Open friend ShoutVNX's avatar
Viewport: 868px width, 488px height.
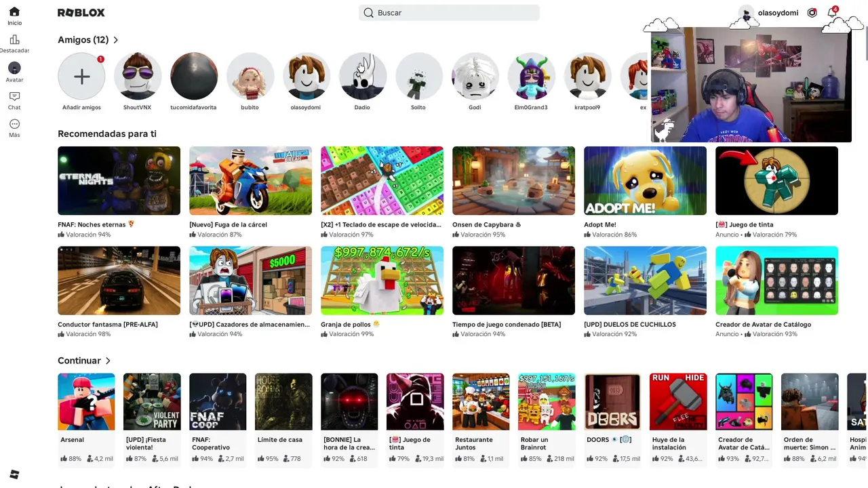click(138, 77)
